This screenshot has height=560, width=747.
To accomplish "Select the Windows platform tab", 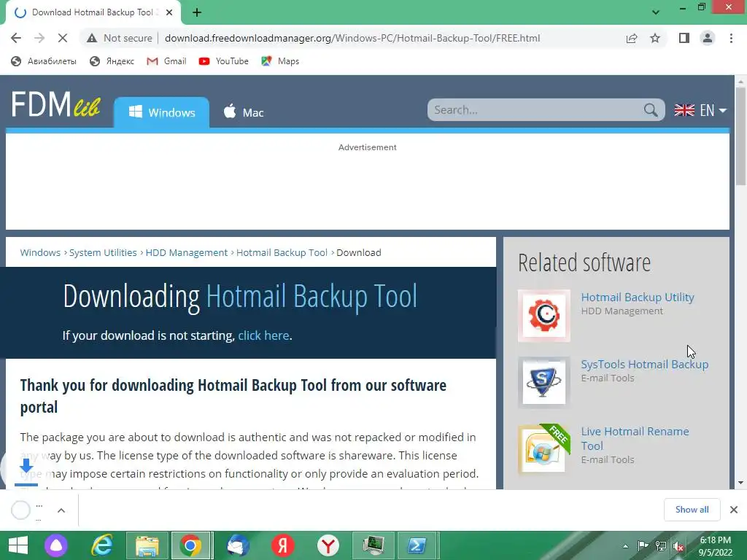I will point(161,112).
